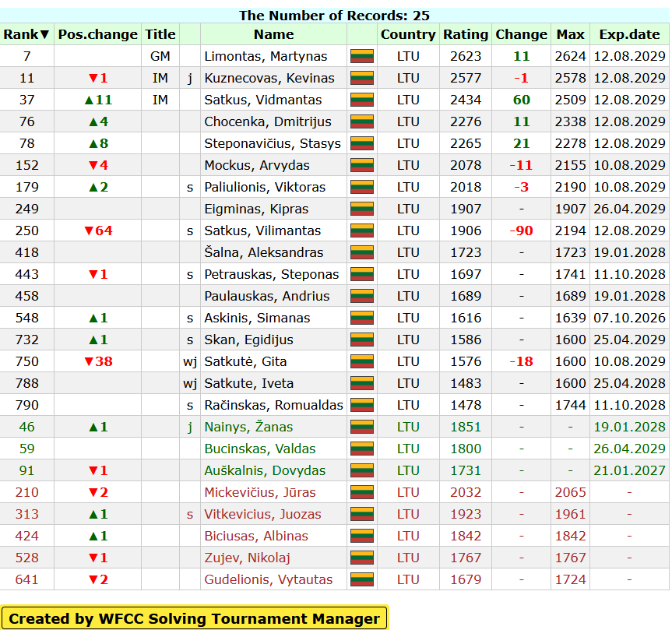
Task: Sort by Max column header
Action: click(570, 34)
